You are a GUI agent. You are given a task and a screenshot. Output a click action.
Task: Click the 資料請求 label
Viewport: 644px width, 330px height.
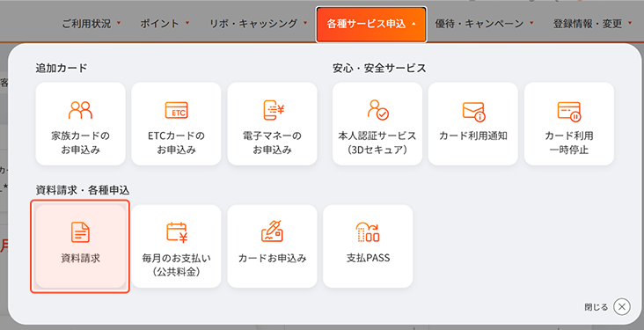[x=81, y=259]
